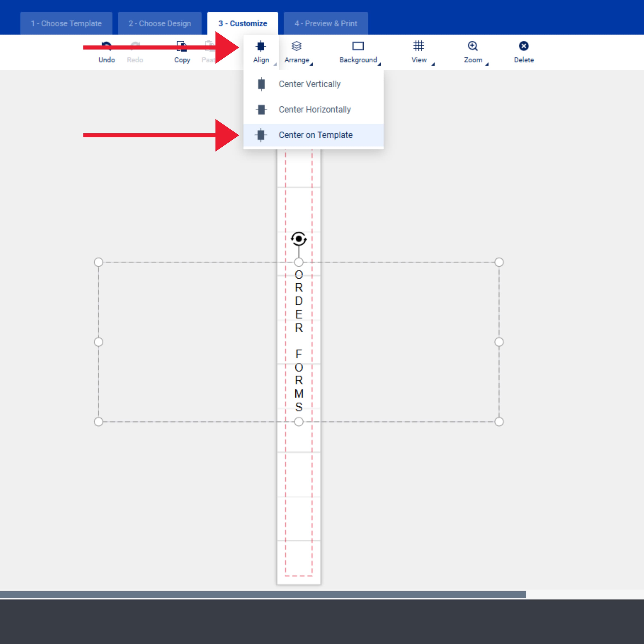Expand the View dropdown arrow
The height and width of the screenshot is (644, 644).
click(433, 64)
